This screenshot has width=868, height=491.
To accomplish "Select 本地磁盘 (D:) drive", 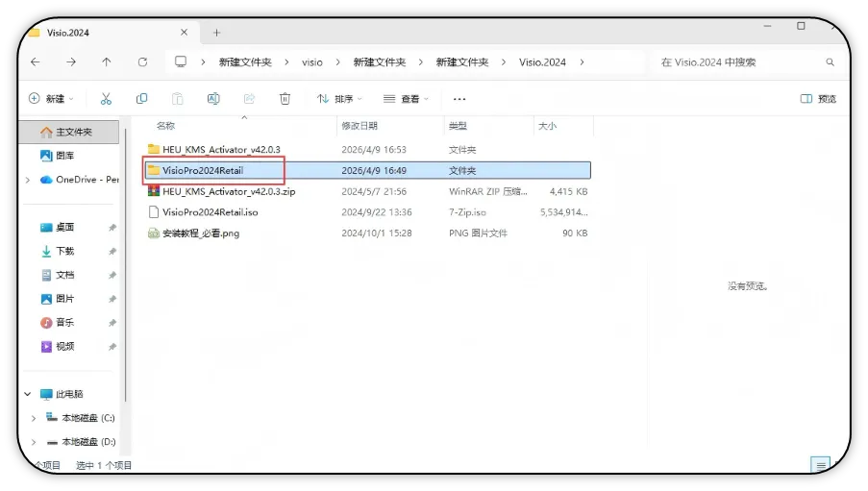I will pyautogui.click(x=81, y=442).
